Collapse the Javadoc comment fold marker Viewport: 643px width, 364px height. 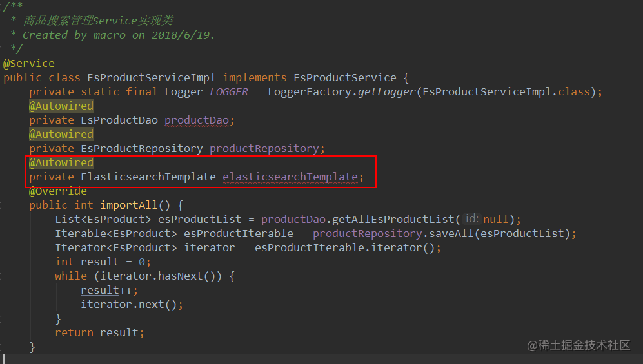1,6
